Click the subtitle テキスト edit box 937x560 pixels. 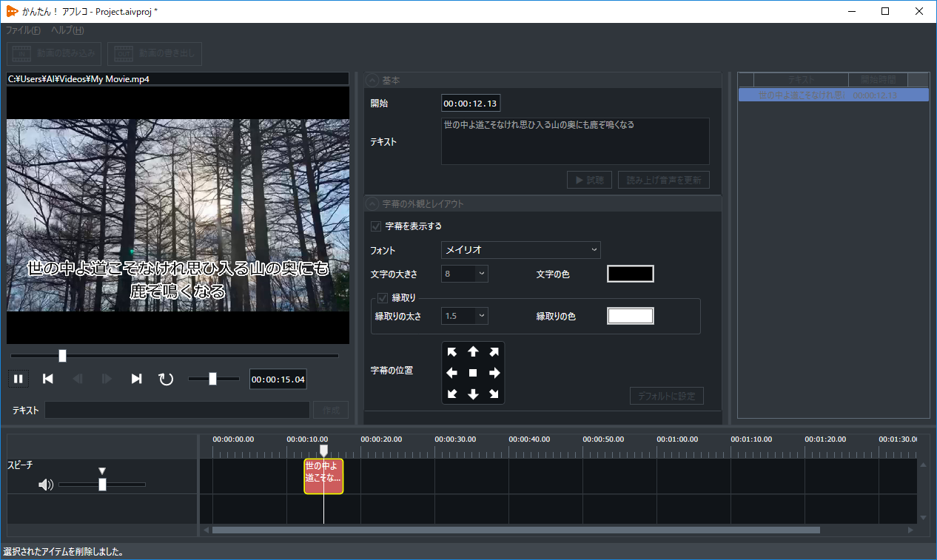(575, 141)
